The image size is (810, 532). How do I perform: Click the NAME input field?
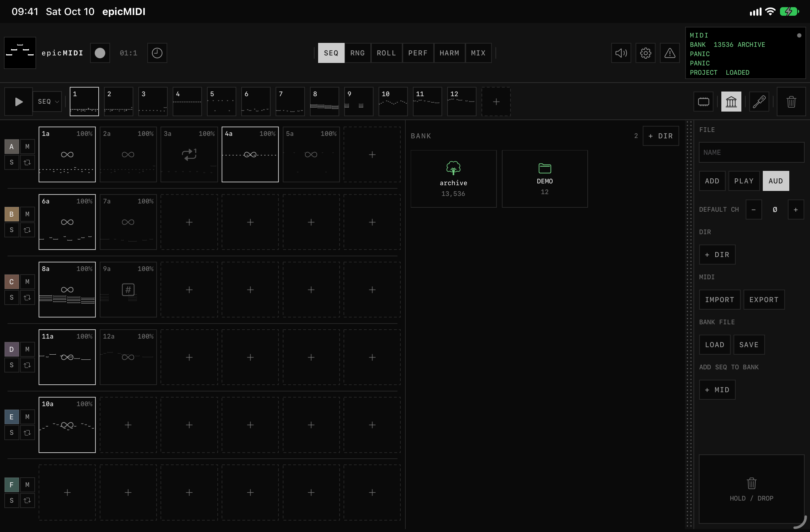752,152
